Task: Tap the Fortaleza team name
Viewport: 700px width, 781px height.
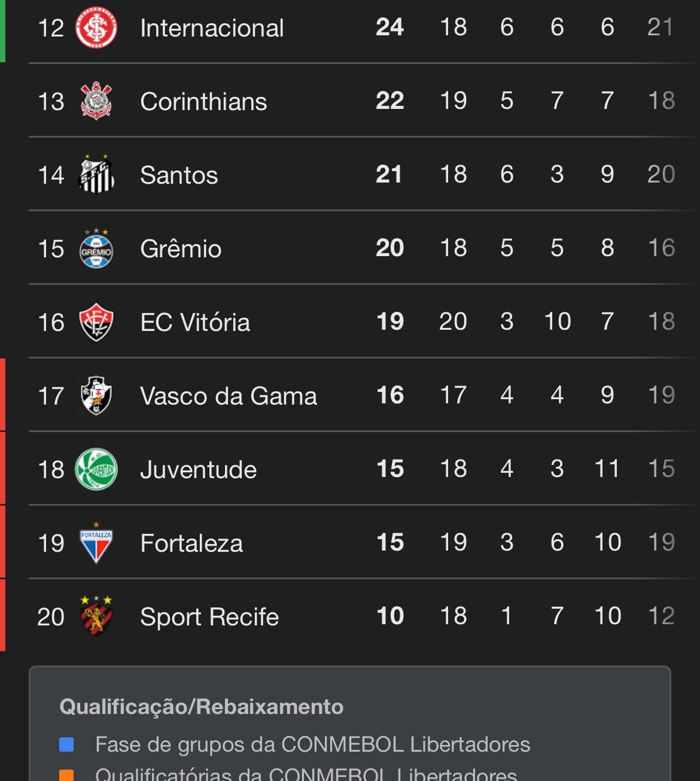Action: (191, 543)
